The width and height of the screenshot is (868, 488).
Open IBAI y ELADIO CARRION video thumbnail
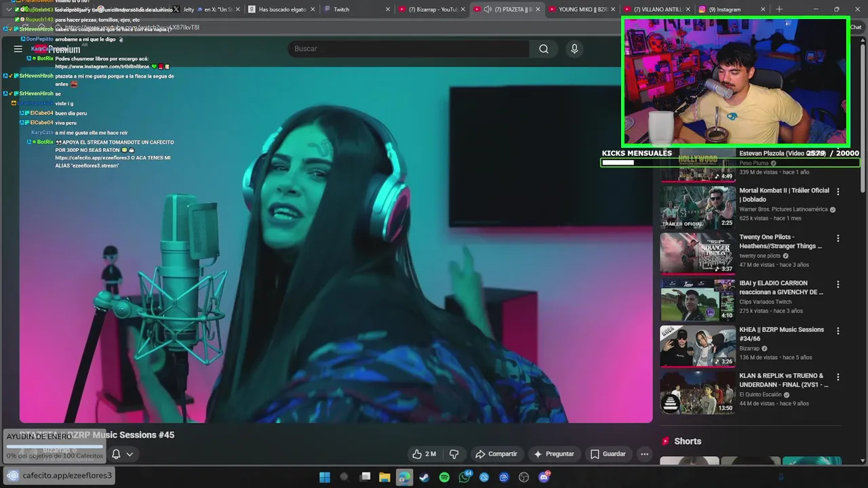[x=698, y=300]
